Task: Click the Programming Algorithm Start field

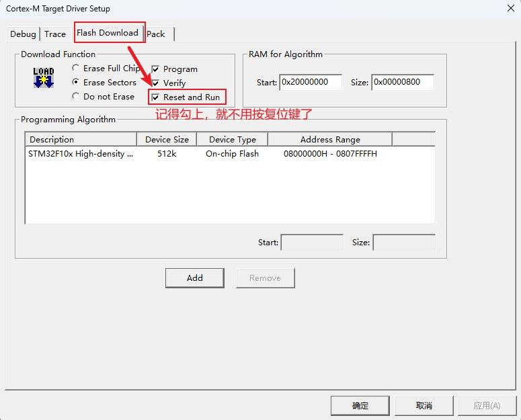Action: pos(312,243)
